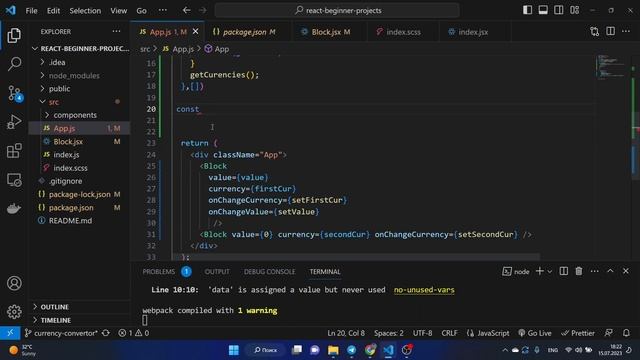
Task: Open the View menu
Action: tap(118, 11)
